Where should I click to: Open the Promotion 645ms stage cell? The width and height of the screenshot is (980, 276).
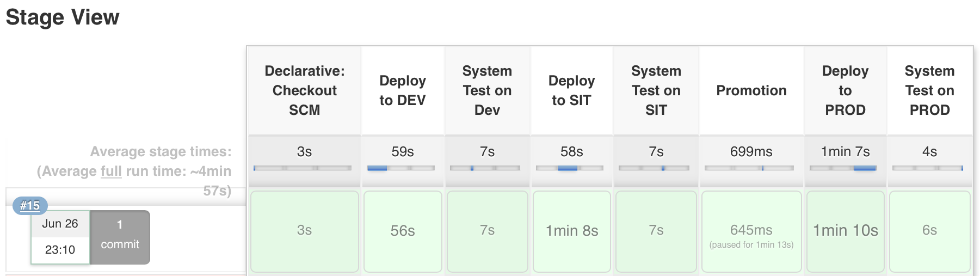tap(751, 231)
